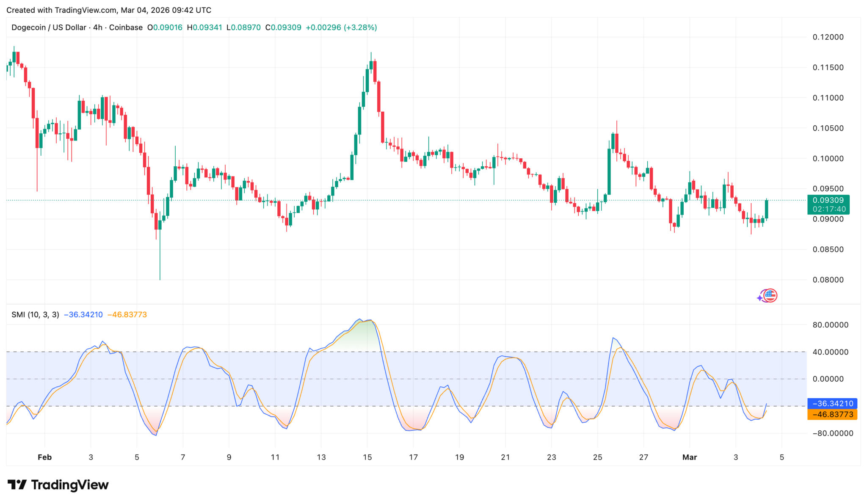867x504 pixels.
Task: Click the +0.00296 (+3.28%) change value
Action: (341, 28)
